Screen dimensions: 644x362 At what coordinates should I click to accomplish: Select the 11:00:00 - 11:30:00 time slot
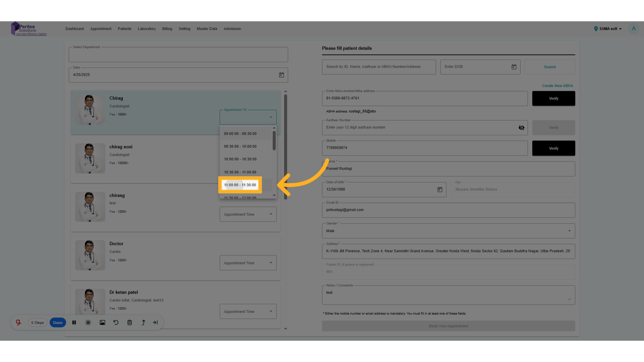(x=240, y=185)
